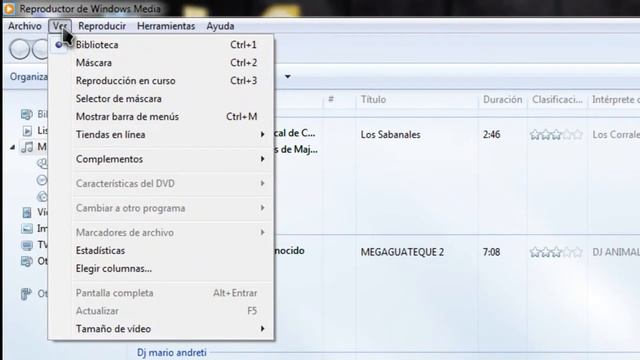This screenshot has height=360, width=640.
Task: Rate MEGAGUATEQUE 2 using the stars
Action: coord(556,252)
